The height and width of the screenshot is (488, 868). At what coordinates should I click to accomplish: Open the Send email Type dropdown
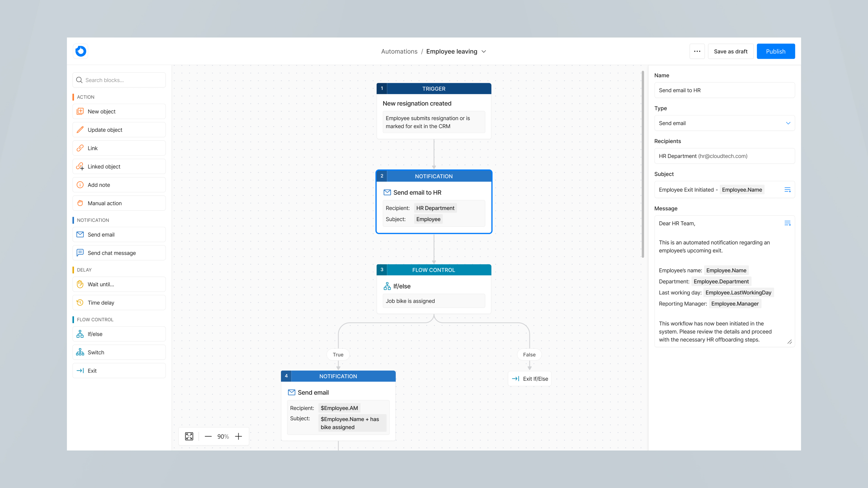[x=724, y=123]
